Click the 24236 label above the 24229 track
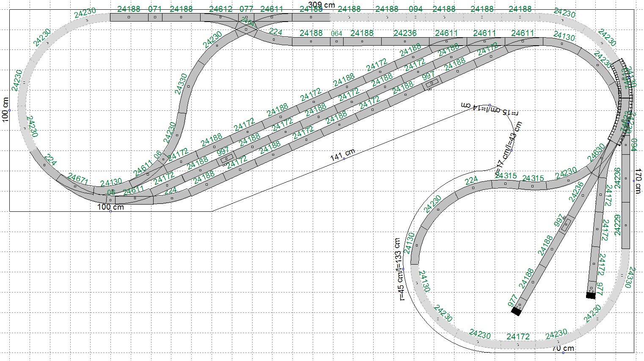 coord(618,178)
